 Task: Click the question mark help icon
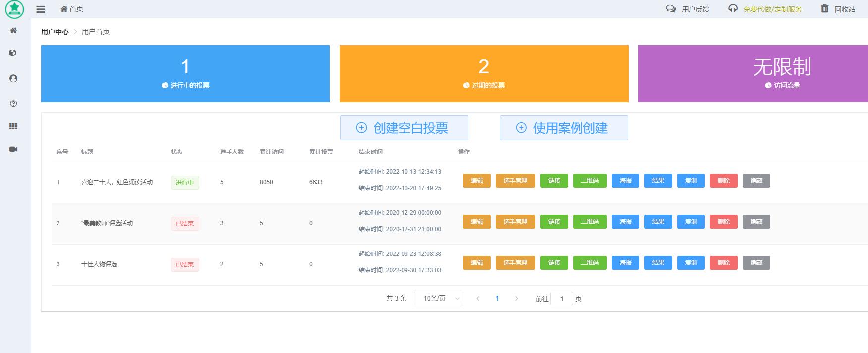[13, 103]
